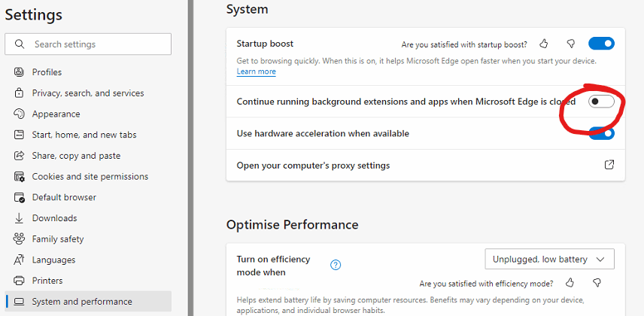
Task: Open the Unplugged, low battery dropdown
Action: 549,260
